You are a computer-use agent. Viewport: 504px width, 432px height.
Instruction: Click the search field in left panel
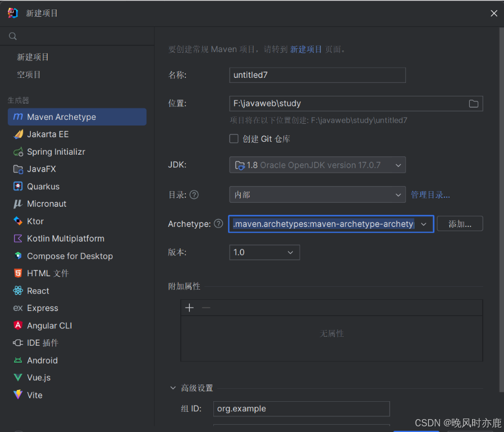[x=77, y=36]
